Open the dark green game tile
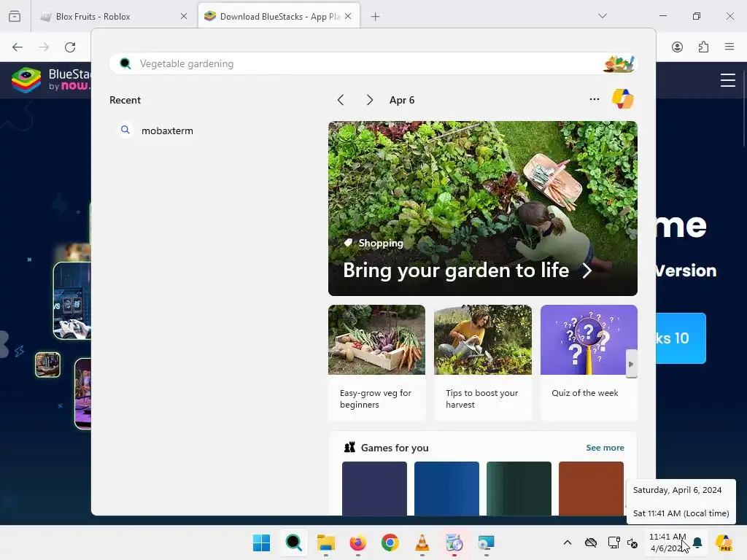The image size is (747, 560). coord(519,488)
